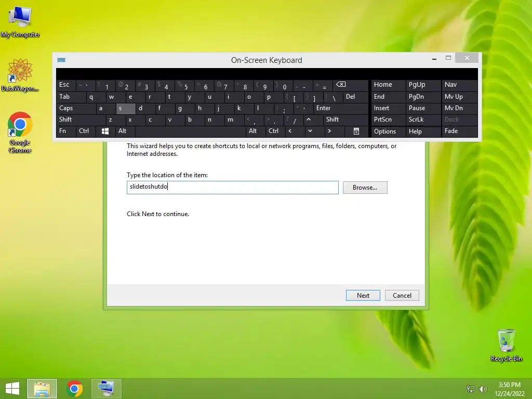Maximize the On-Screen Keyboard window
Viewport: 532px width, 399px height.
[448, 58]
